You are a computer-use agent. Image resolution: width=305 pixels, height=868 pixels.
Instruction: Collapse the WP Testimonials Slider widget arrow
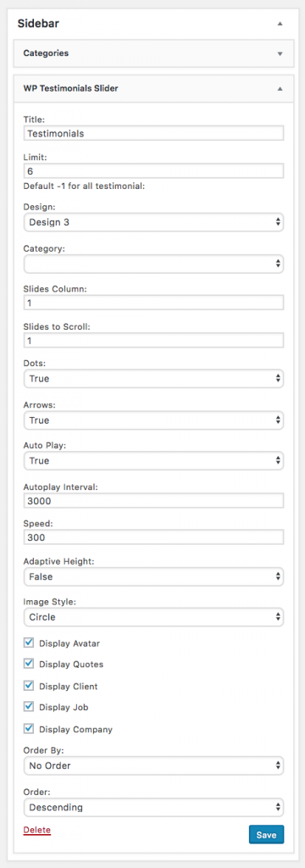coord(280,88)
